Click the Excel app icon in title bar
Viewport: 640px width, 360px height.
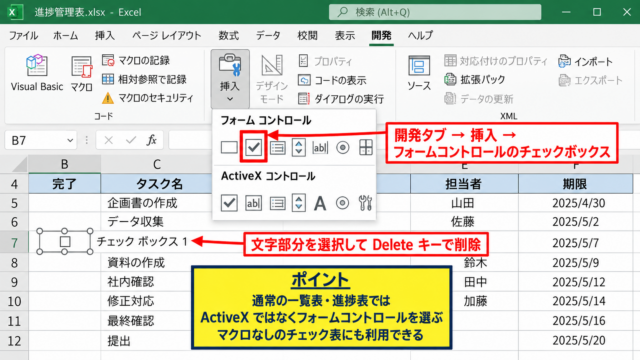tap(14, 12)
